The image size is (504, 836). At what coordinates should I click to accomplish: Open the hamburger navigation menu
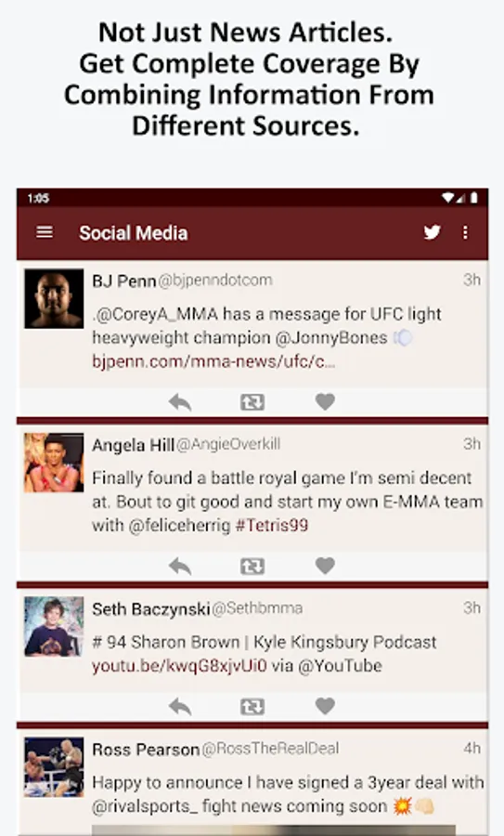pyautogui.click(x=45, y=232)
